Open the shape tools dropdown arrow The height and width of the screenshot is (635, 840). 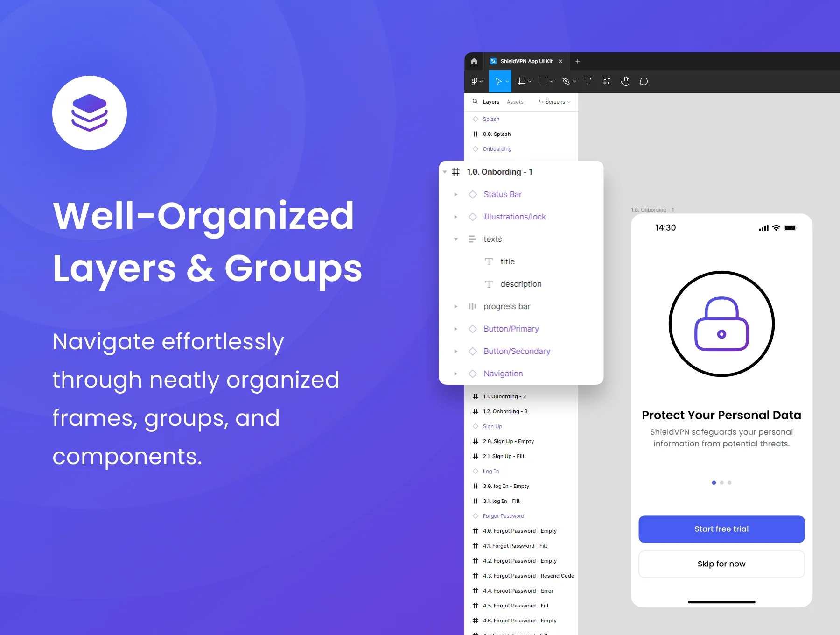pos(552,82)
